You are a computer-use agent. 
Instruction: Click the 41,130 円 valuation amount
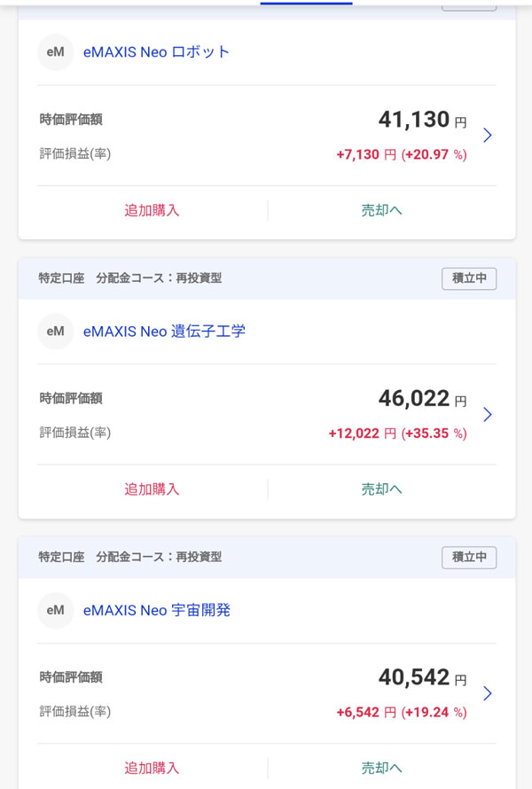421,120
